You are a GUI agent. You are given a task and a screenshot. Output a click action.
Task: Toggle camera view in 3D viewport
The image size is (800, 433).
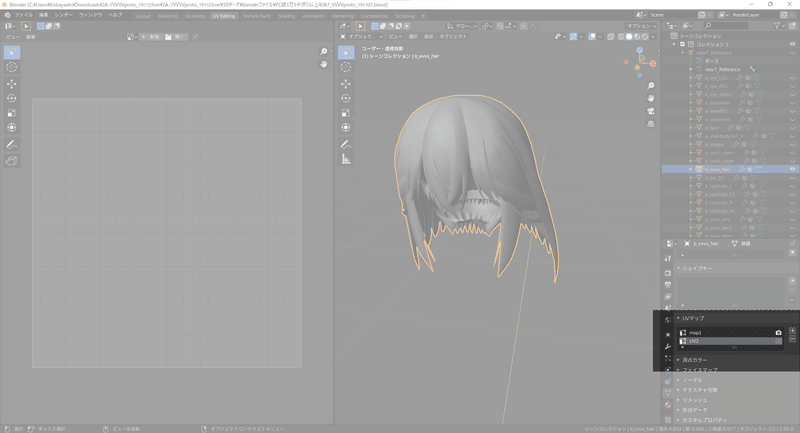tap(651, 111)
